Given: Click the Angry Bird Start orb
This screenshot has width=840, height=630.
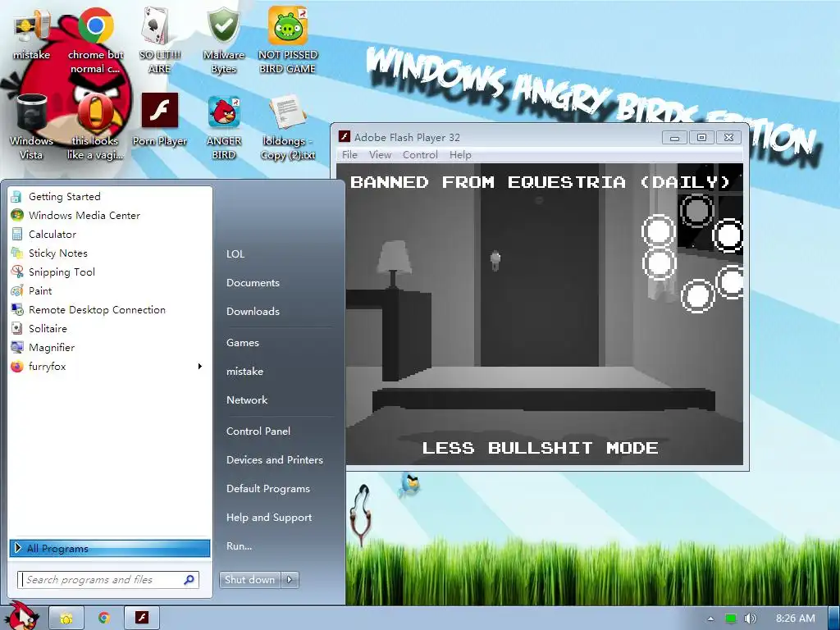Looking at the screenshot, I should pos(21,616).
